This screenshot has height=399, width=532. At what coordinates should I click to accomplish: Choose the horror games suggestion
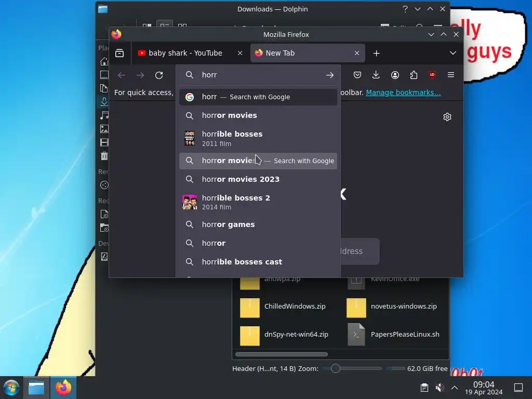(x=258, y=224)
